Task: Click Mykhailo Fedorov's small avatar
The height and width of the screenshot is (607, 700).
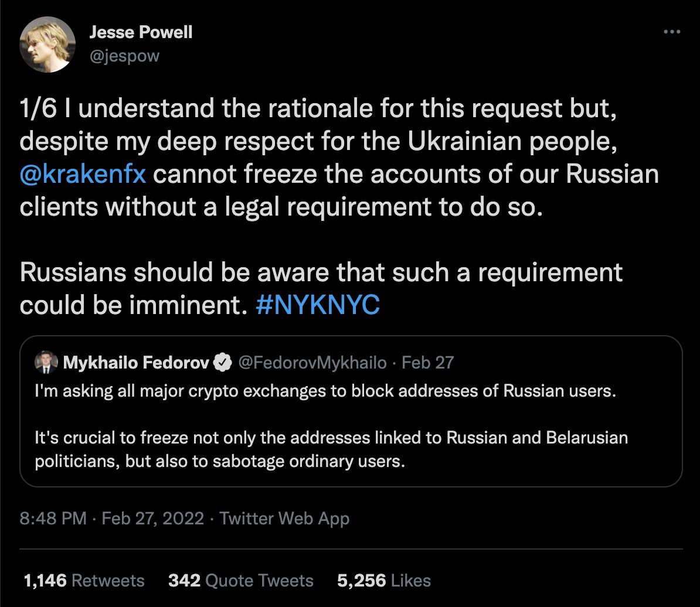Action: (x=45, y=363)
